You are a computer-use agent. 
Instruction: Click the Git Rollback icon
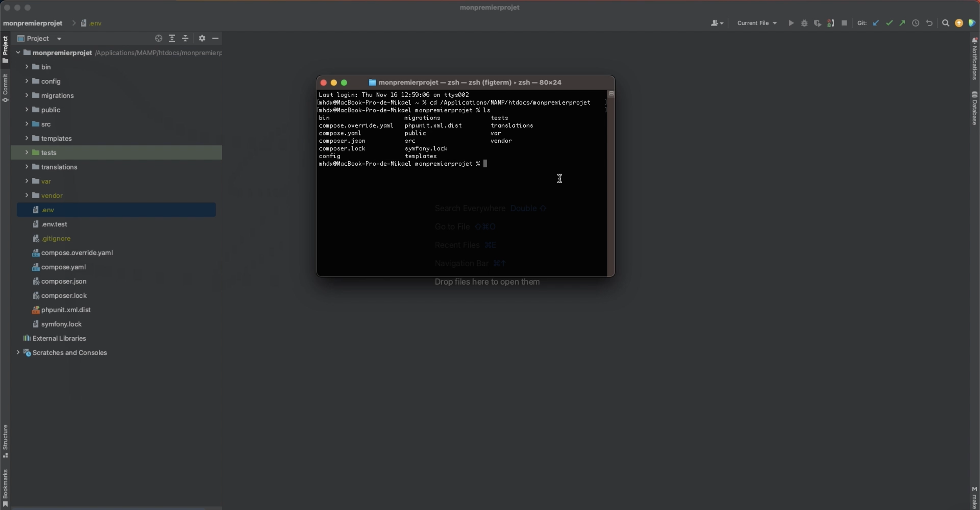pyautogui.click(x=929, y=23)
